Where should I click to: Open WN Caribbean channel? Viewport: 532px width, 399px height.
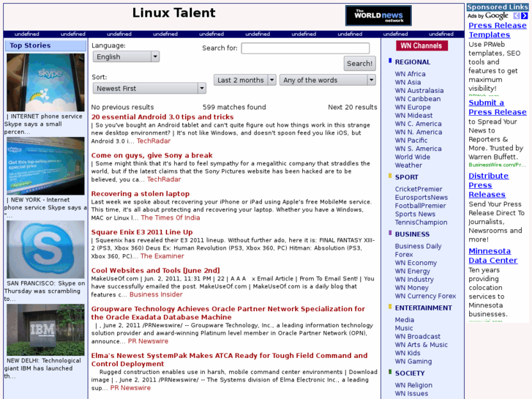point(417,99)
